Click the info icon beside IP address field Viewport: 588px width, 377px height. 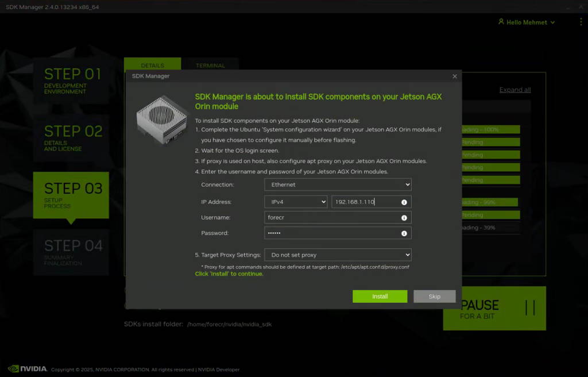click(404, 202)
